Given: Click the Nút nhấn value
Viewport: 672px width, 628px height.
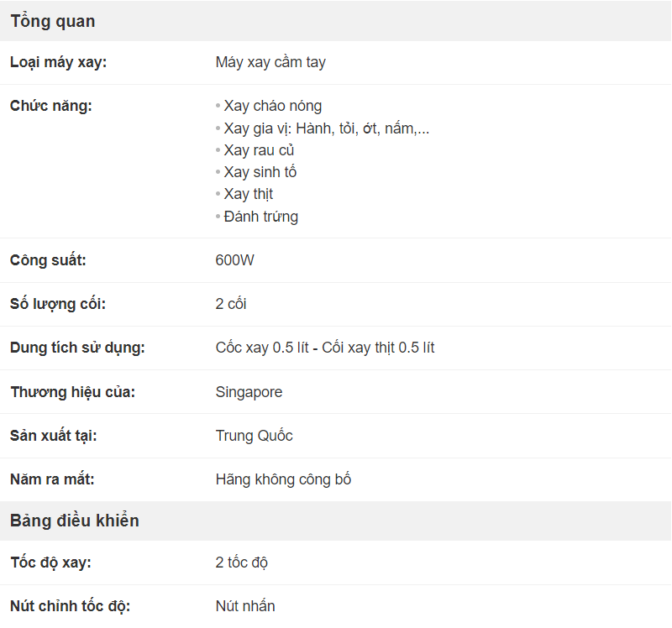Looking at the screenshot, I should 245,606.
